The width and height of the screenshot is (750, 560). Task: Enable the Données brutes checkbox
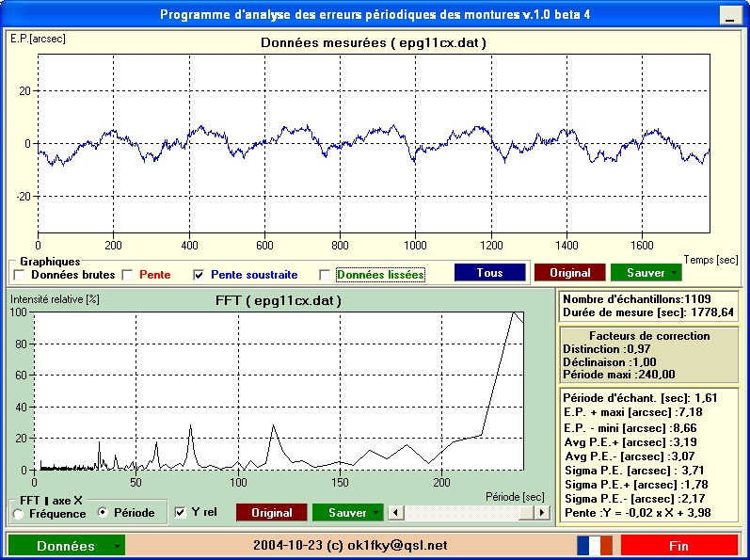tap(20, 275)
